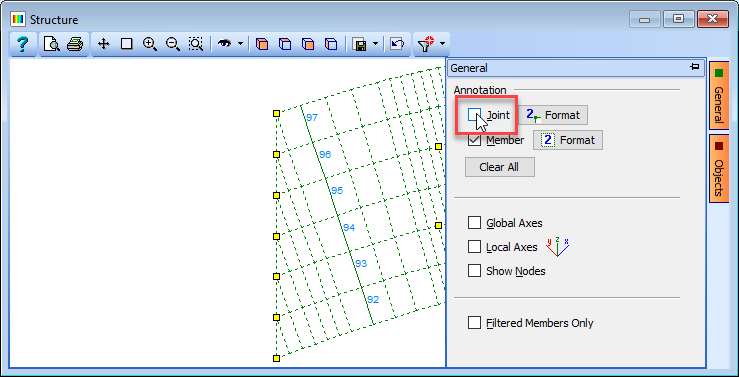Select the zoom window rectangle tool
Image resolution: width=739 pixels, height=377 pixels.
coord(126,44)
